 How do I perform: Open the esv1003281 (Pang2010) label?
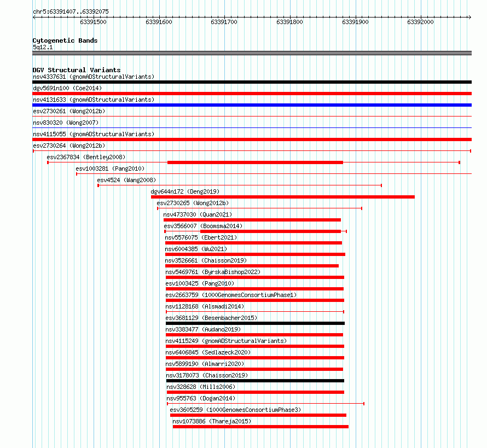coord(110,168)
